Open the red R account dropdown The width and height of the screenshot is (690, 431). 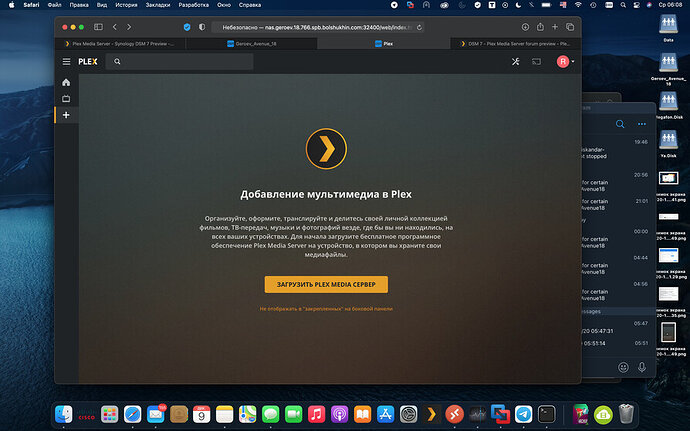pos(565,62)
